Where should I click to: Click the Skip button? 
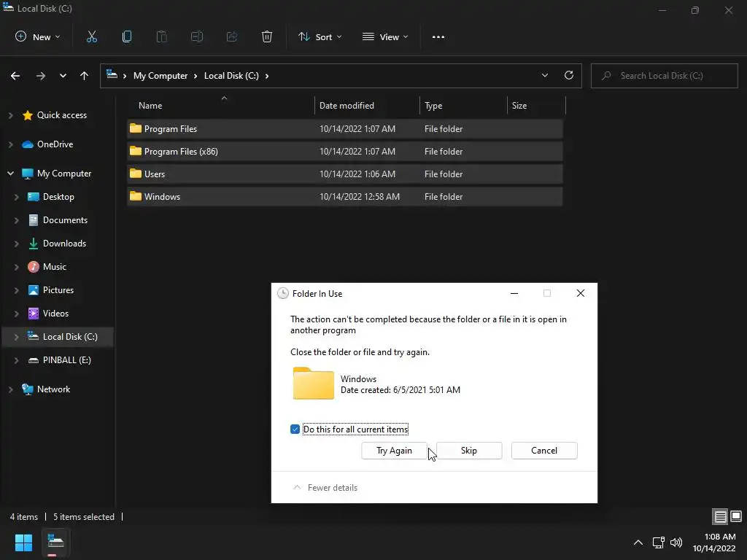(x=469, y=451)
